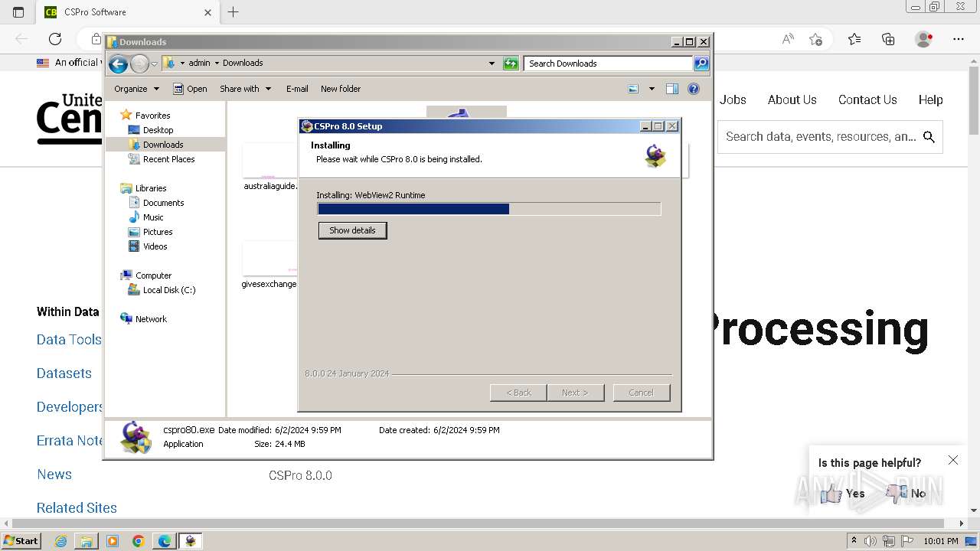Viewport: 980px width, 551px height.
Task: Click the Change your view icon
Action: click(x=633, y=89)
